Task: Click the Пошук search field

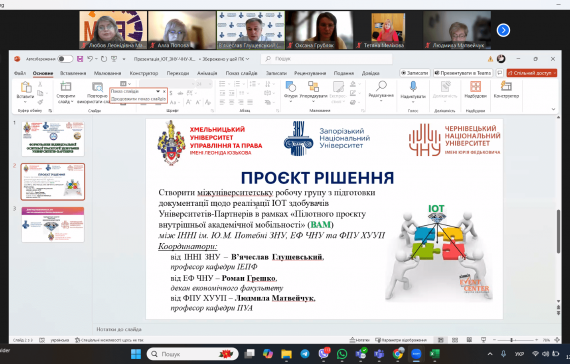Action: click(x=326, y=59)
